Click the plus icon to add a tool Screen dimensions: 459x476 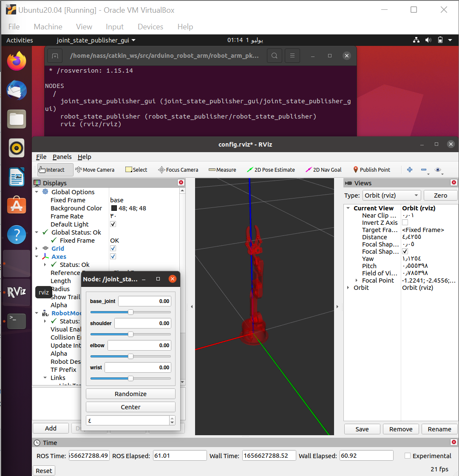[x=409, y=170]
